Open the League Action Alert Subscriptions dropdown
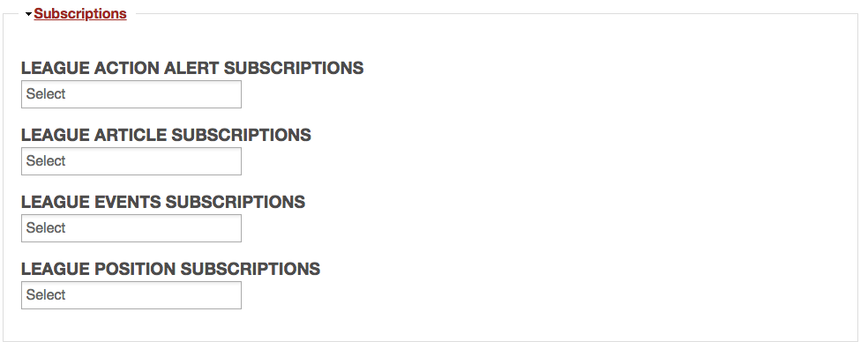This screenshot has height=349, width=868. pyautogui.click(x=131, y=94)
